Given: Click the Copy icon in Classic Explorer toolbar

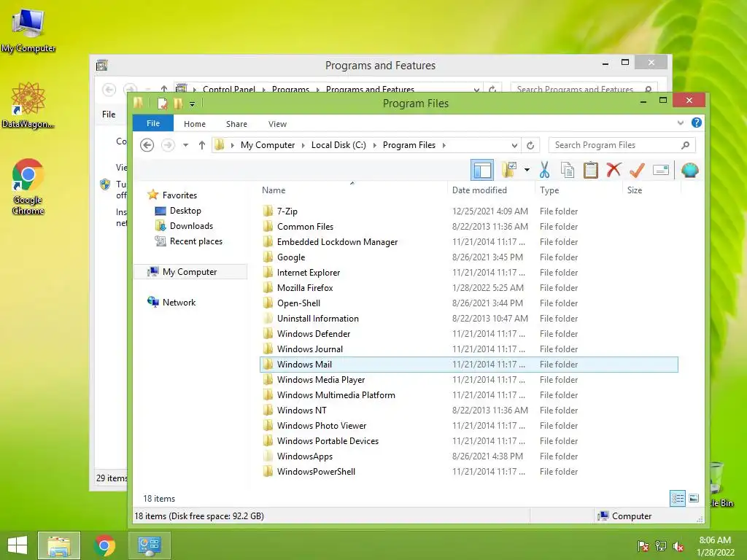Looking at the screenshot, I should (x=567, y=170).
